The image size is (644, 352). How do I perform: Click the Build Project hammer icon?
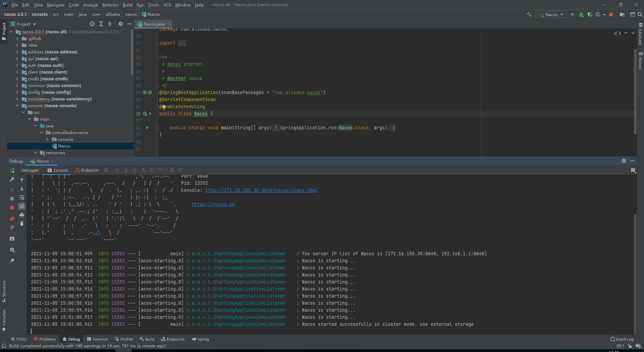[x=529, y=14]
